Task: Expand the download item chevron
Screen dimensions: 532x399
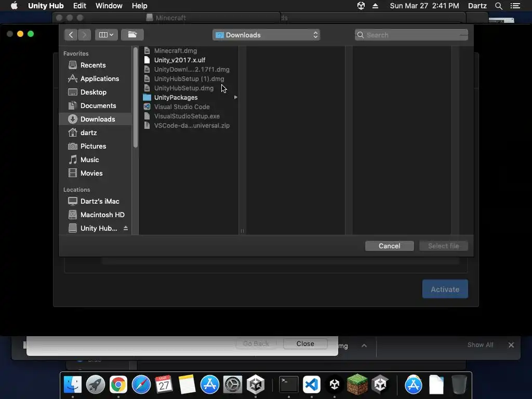Action: [364, 345]
